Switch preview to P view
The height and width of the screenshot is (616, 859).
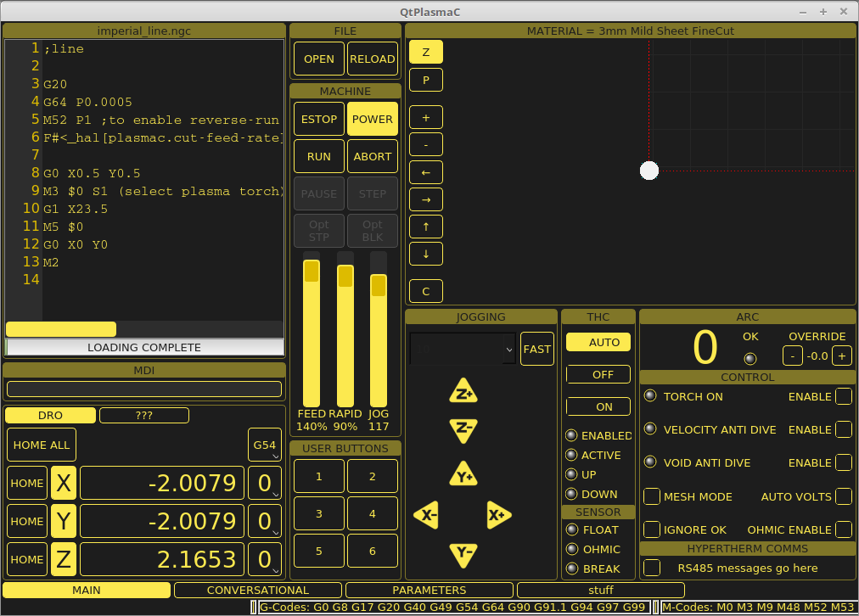pos(425,81)
